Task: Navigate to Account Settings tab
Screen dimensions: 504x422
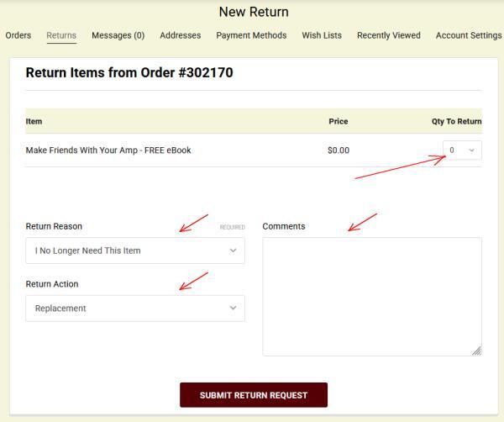Action: pyautogui.click(x=468, y=35)
